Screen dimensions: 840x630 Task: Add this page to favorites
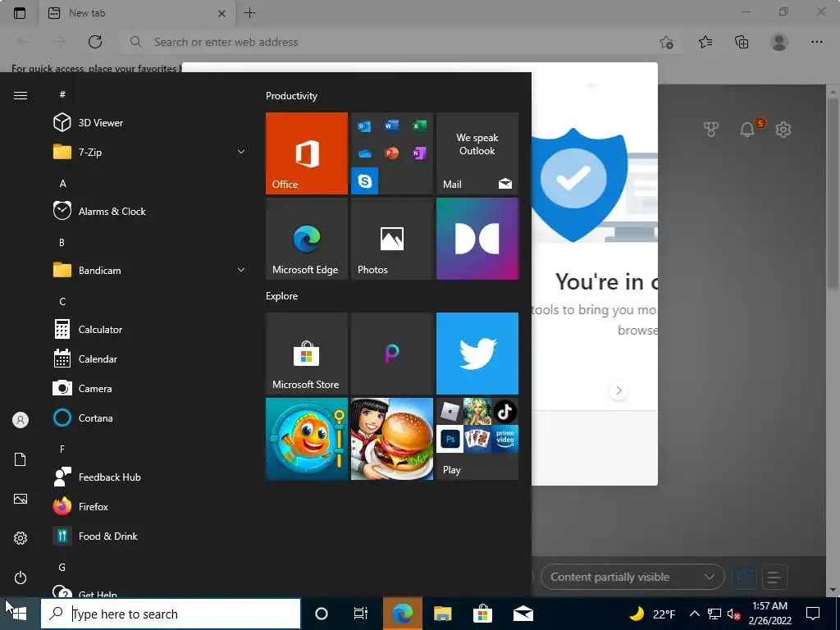click(666, 42)
